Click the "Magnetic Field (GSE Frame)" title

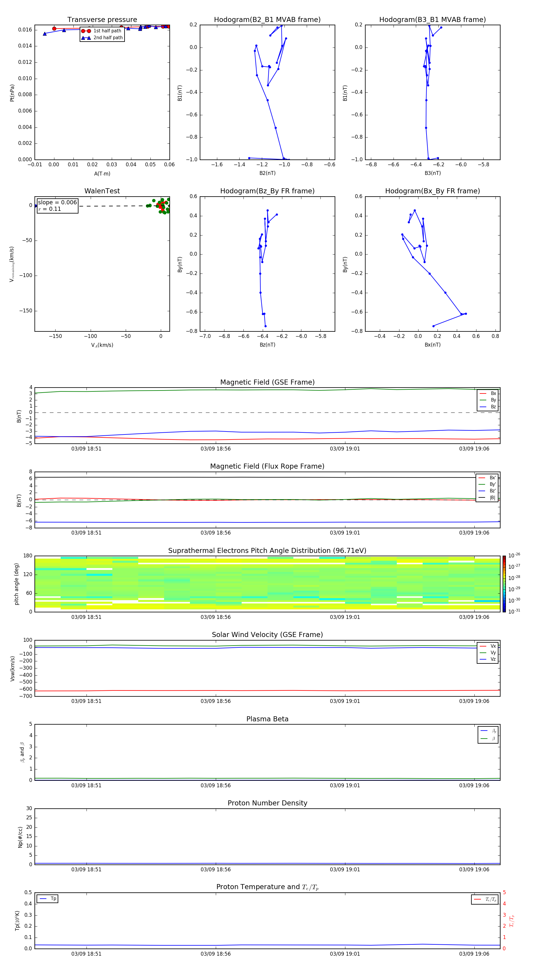[267, 382]
